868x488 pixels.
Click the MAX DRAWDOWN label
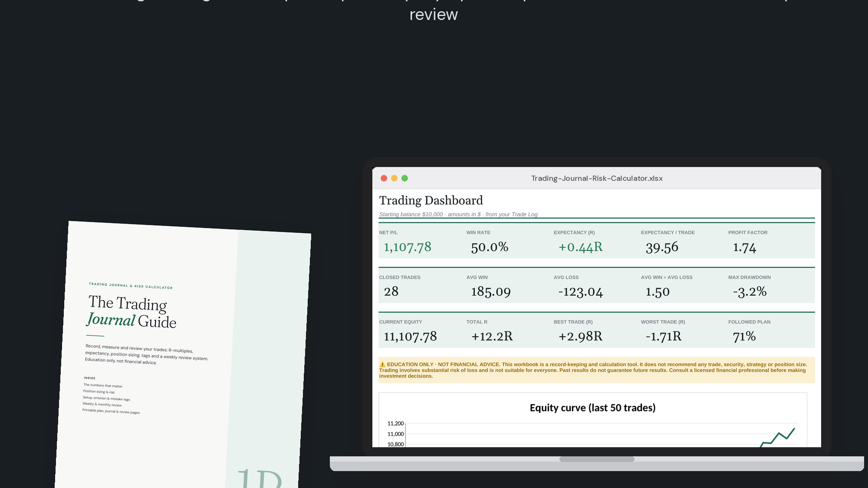click(750, 277)
